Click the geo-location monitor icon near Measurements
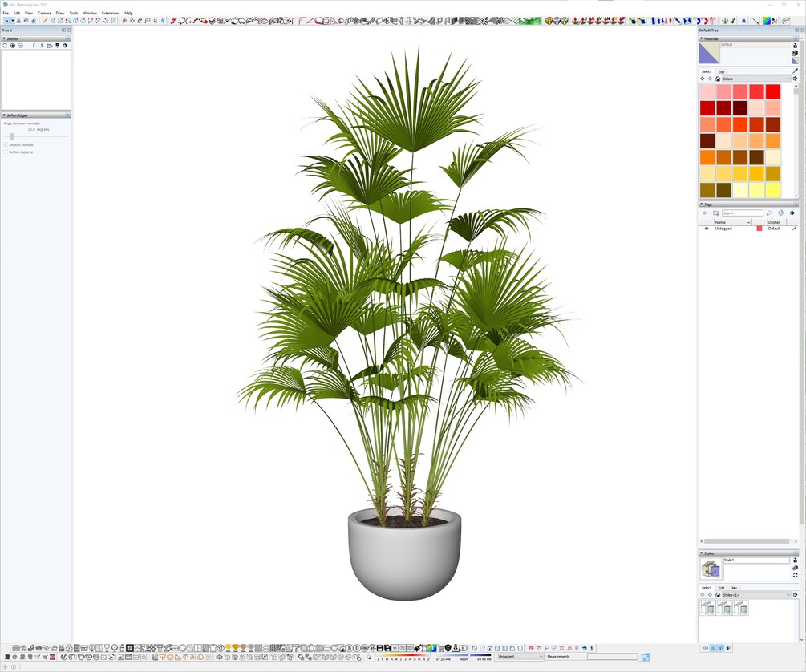Screen dimensions: 806x672 coord(645,657)
